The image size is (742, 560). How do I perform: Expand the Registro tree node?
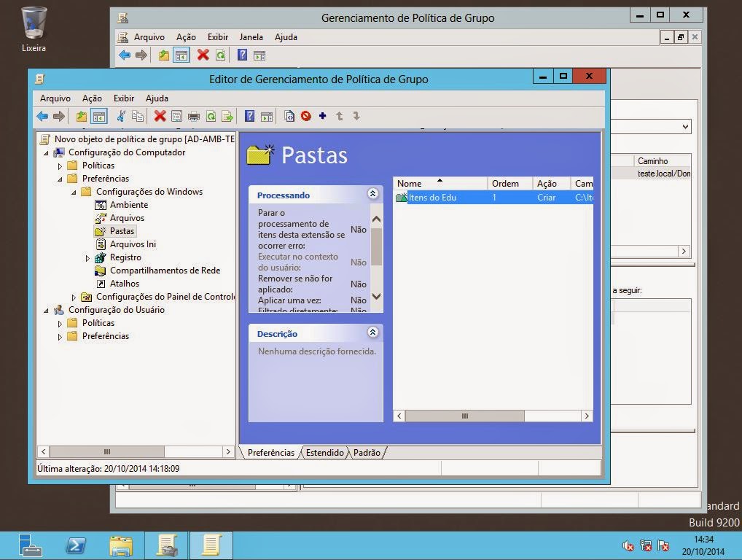point(87,257)
